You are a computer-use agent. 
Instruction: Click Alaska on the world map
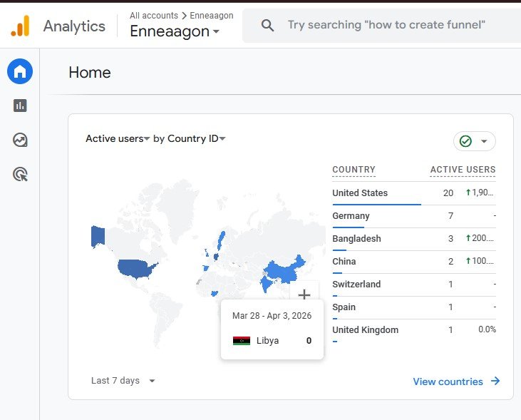(x=98, y=236)
